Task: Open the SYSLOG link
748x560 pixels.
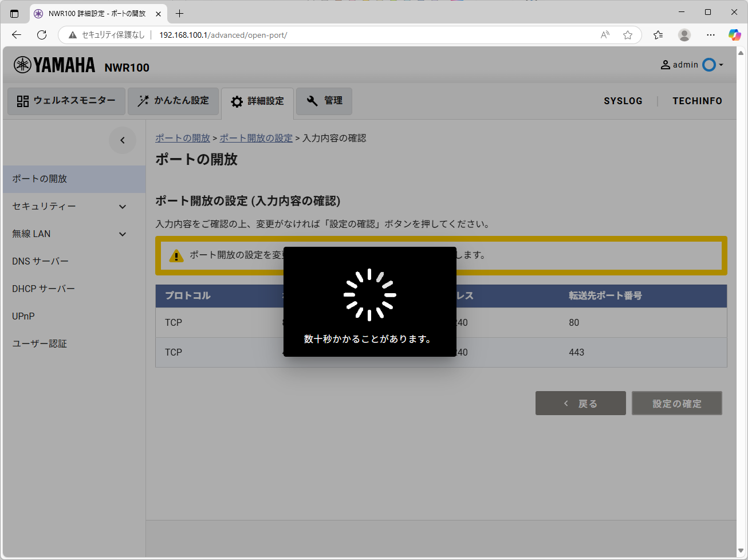Action: tap(623, 101)
